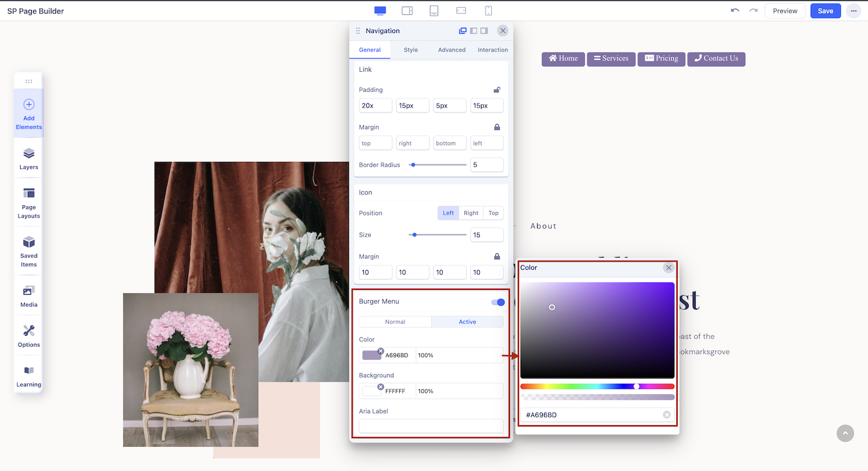Unlock the Link margin lock
Image resolution: width=868 pixels, height=471 pixels.
[496, 127]
